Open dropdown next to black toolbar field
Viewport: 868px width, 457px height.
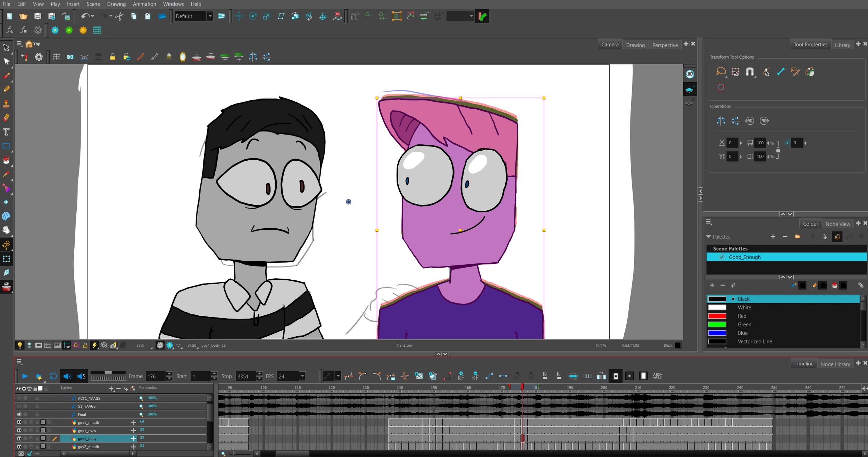coord(471,16)
